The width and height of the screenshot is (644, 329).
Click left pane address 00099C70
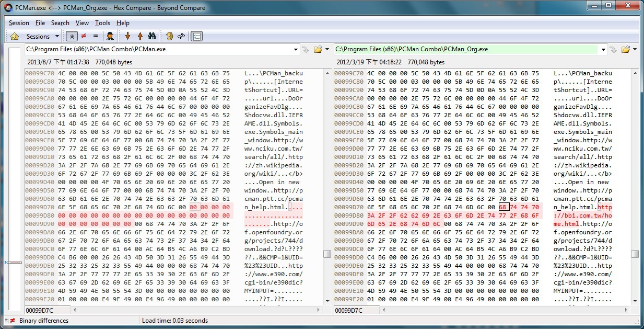pos(40,73)
